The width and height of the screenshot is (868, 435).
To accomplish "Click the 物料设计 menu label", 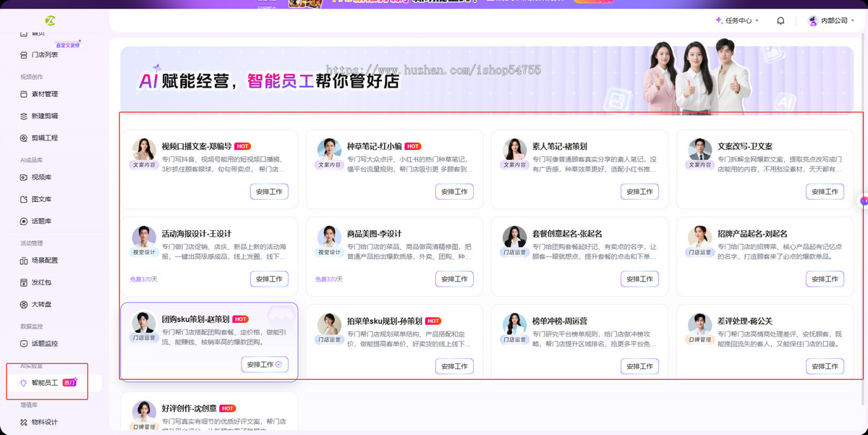I will point(45,422).
